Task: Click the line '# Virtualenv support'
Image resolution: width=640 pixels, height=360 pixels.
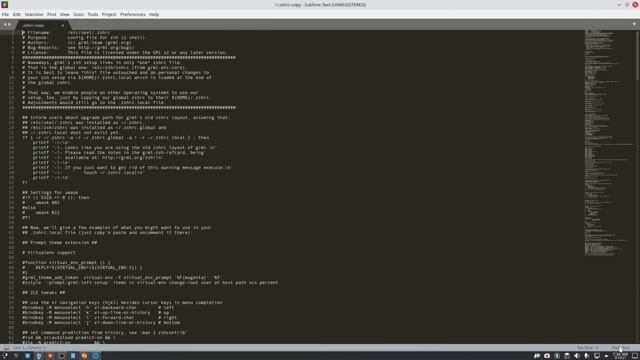Action: point(49,253)
